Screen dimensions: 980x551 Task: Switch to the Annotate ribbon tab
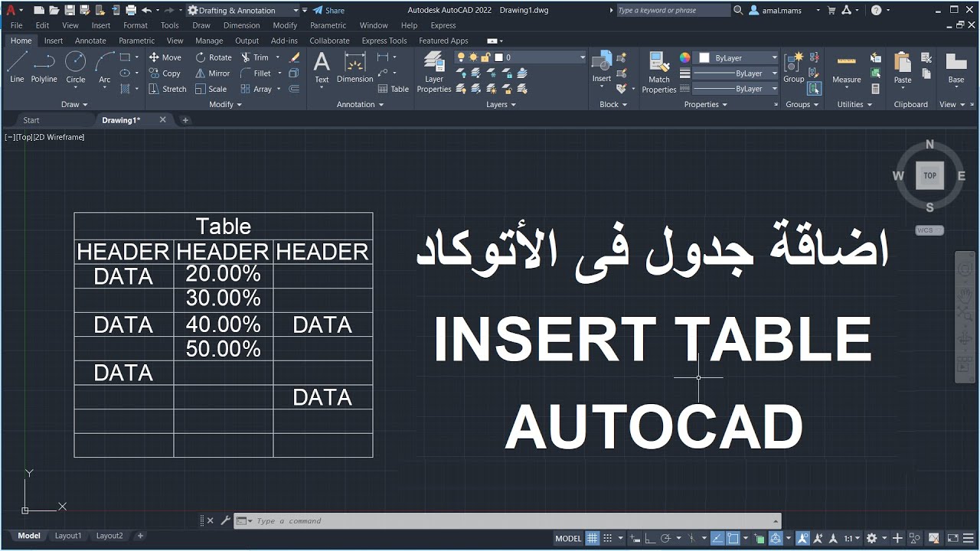click(90, 41)
